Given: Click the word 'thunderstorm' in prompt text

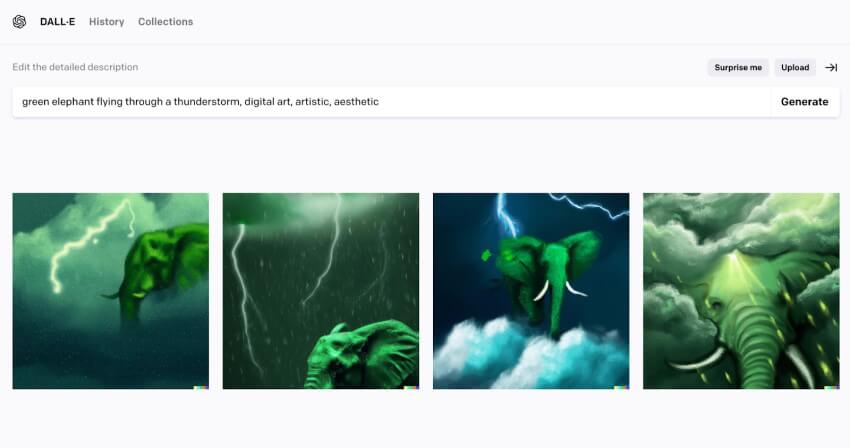Looking at the screenshot, I should coord(208,101).
